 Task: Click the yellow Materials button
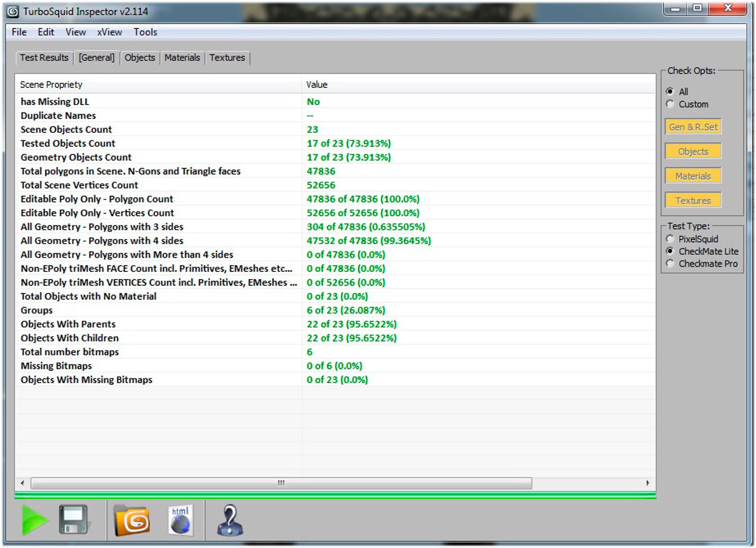[x=693, y=176]
